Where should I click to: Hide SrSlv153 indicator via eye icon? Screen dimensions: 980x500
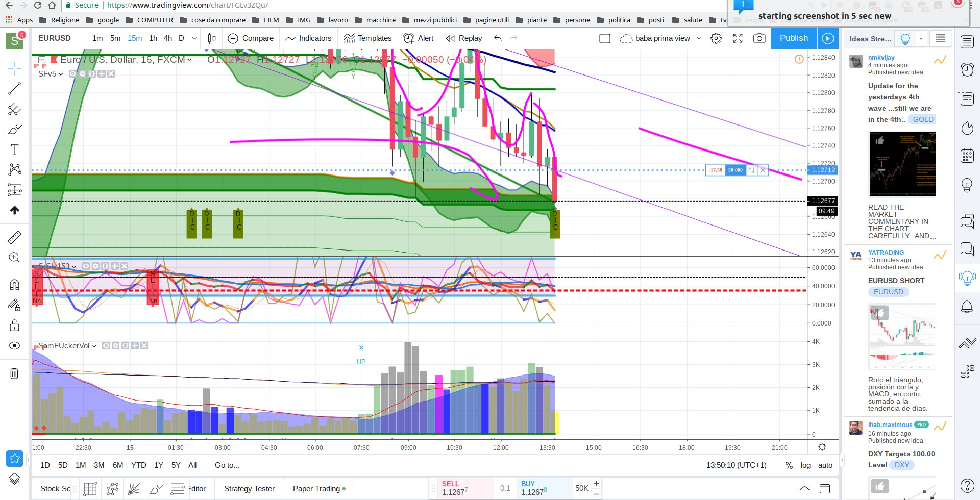pos(86,266)
